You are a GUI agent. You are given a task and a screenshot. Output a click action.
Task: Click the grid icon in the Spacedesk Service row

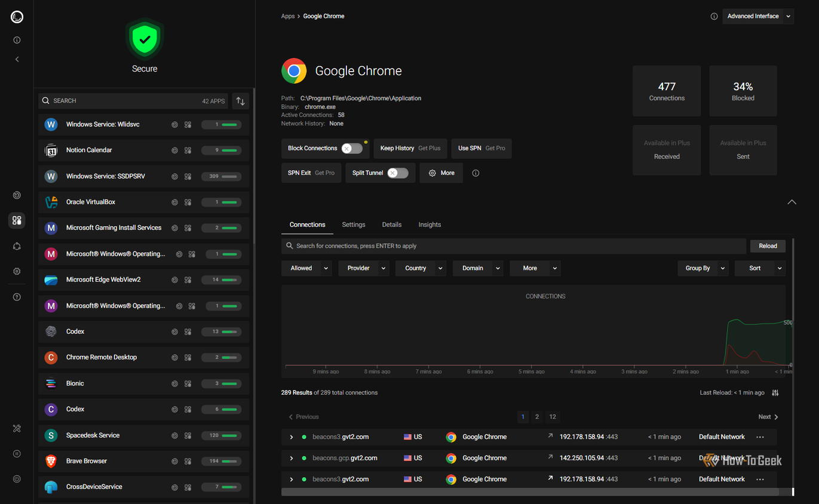click(188, 435)
